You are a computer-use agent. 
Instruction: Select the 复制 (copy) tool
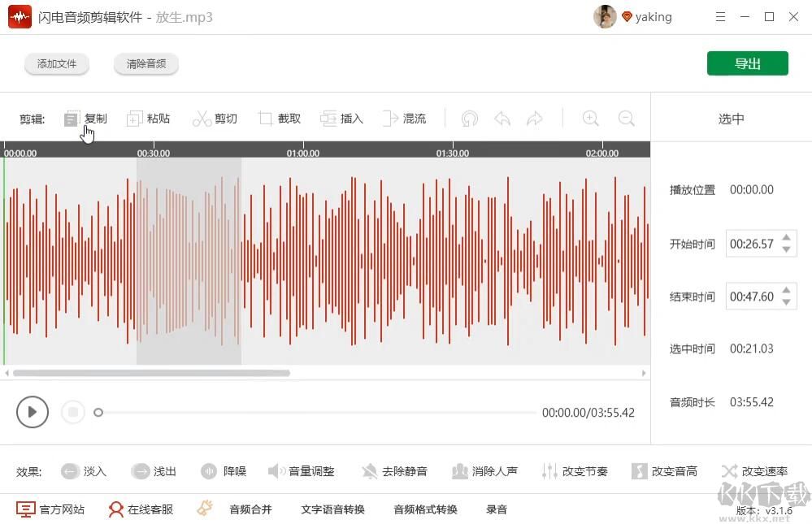tap(86, 118)
